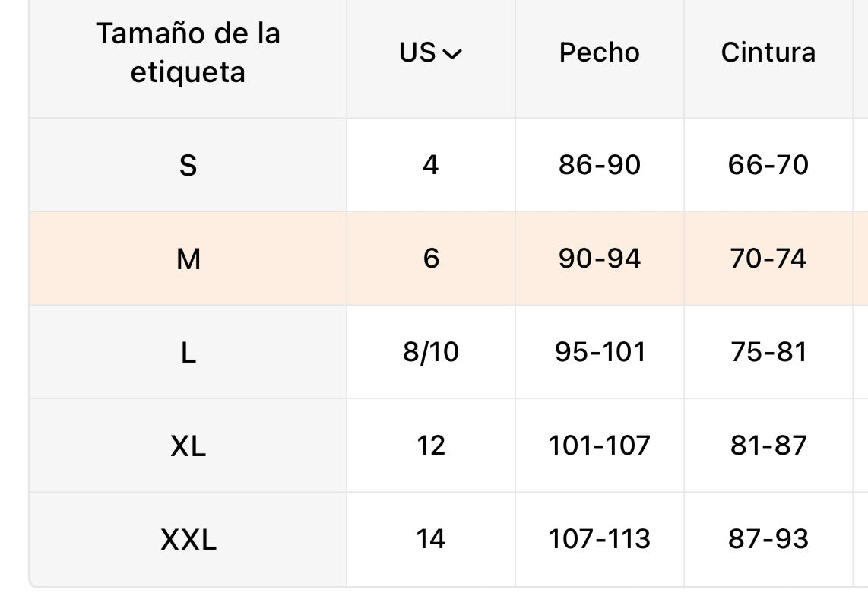The image size is (868, 609).
Task: Select the 'Tamaño de la etiqueta' header
Action: tap(188, 53)
